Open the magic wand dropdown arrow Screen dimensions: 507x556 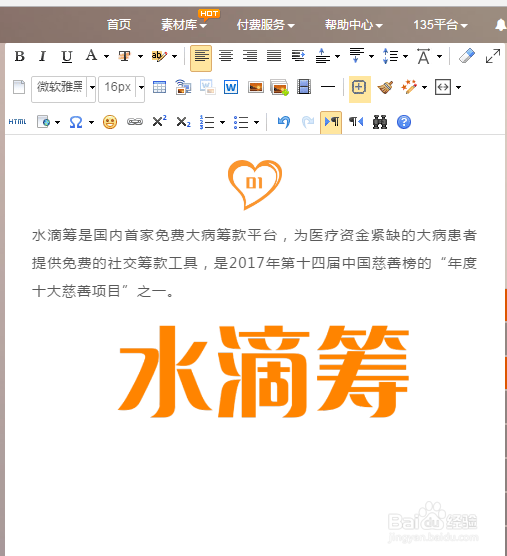[424, 88]
